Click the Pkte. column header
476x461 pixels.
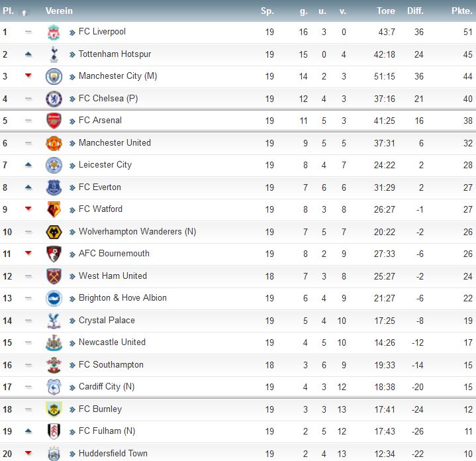(x=461, y=11)
